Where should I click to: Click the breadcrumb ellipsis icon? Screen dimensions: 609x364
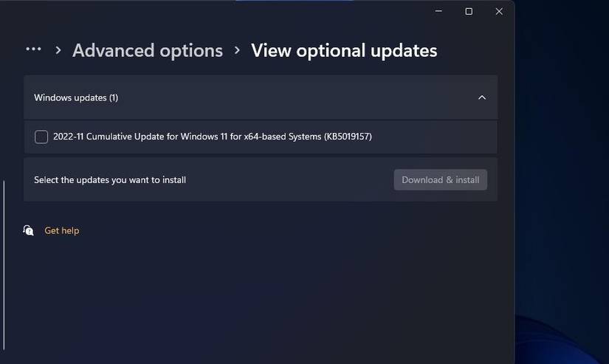(33, 49)
